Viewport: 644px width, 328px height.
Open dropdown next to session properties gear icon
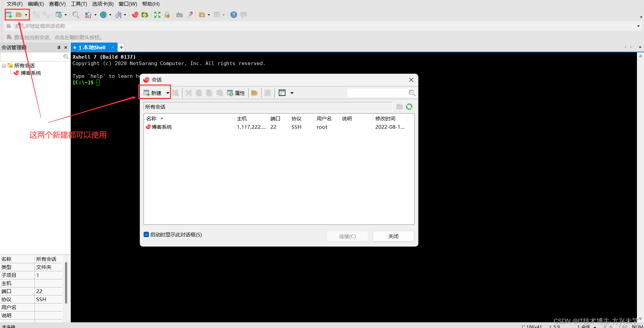pyautogui.click(x=66, y=15)
